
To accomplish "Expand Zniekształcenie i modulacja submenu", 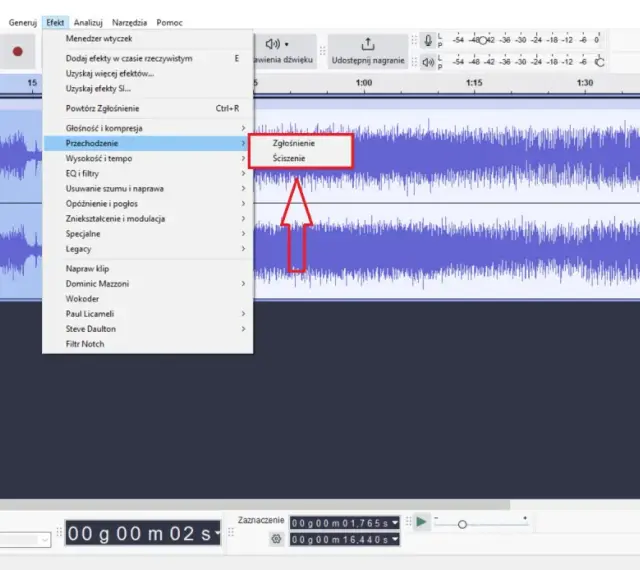I will pos(148,219).
